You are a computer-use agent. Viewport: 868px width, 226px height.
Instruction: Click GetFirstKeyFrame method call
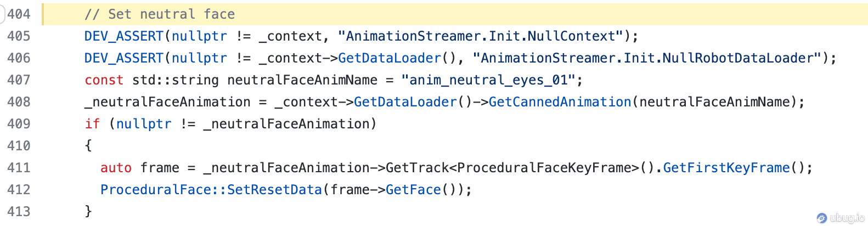click(x=726, y=168)
